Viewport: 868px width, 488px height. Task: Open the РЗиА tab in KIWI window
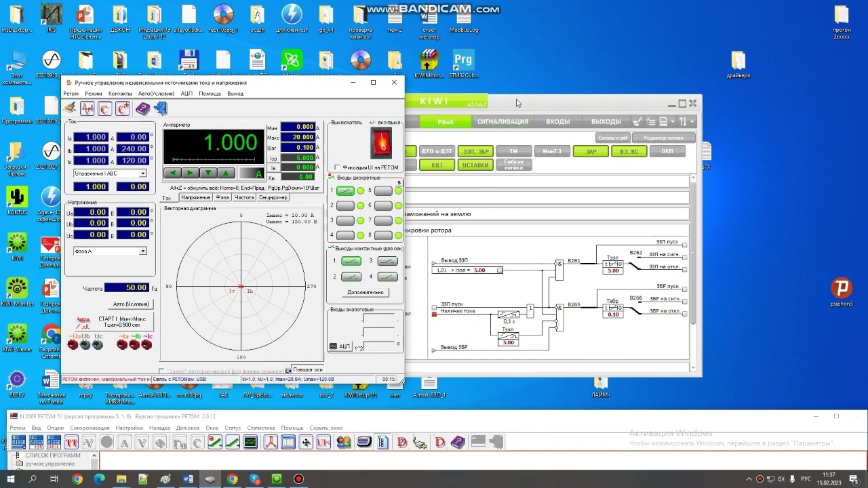click(445, 122)
